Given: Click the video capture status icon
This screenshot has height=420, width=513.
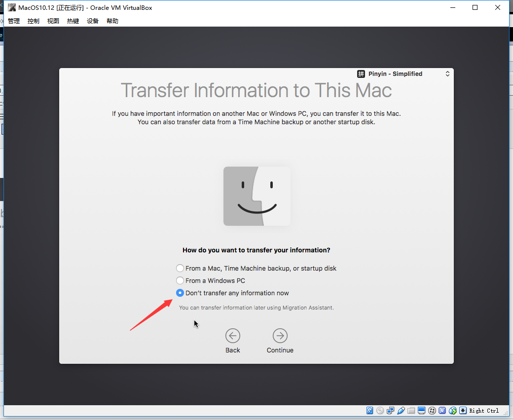Looking at the screenshot, I should (x=432, y=411).
